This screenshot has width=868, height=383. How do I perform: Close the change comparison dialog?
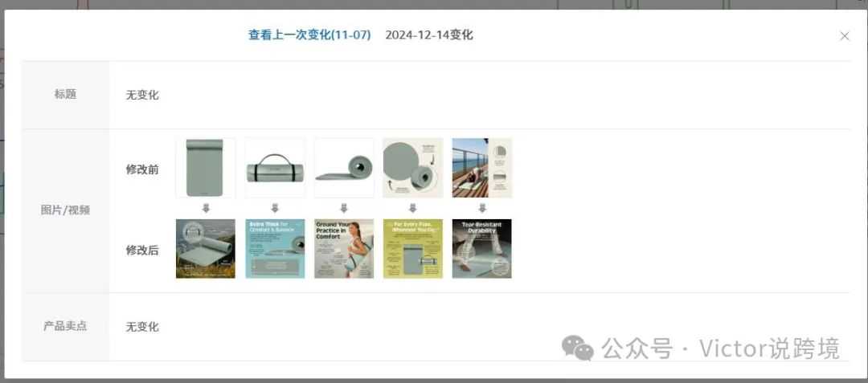(x=844, y=36)
